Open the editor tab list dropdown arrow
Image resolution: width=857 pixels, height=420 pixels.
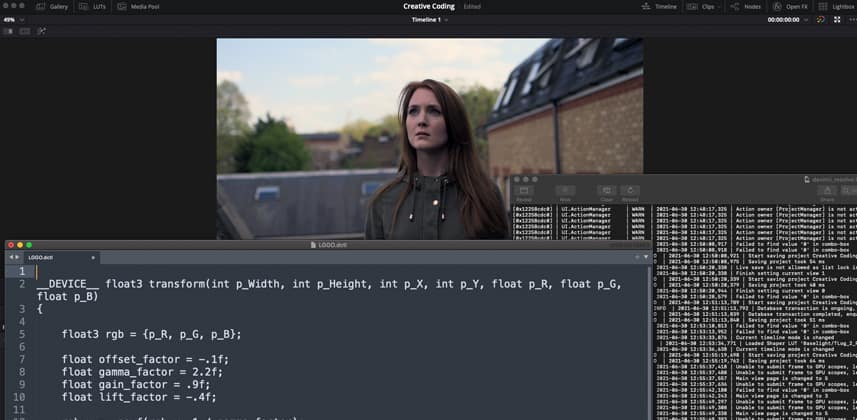click(645, 257)
